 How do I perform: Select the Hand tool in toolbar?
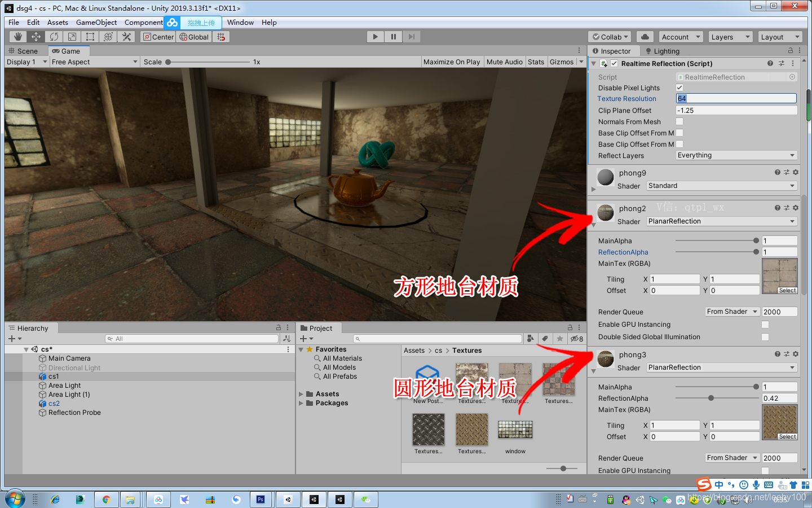point(18,37)
